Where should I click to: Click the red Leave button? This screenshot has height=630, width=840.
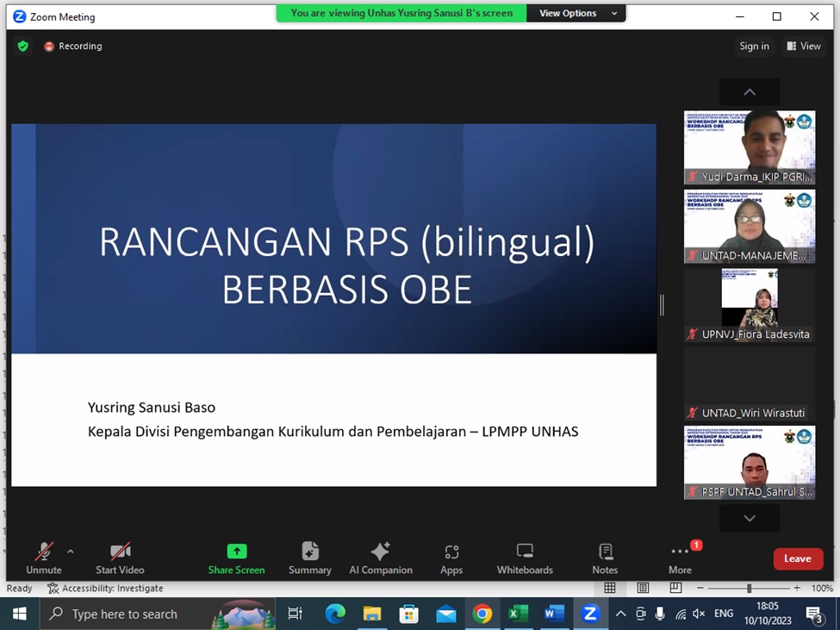click(797, 558)
